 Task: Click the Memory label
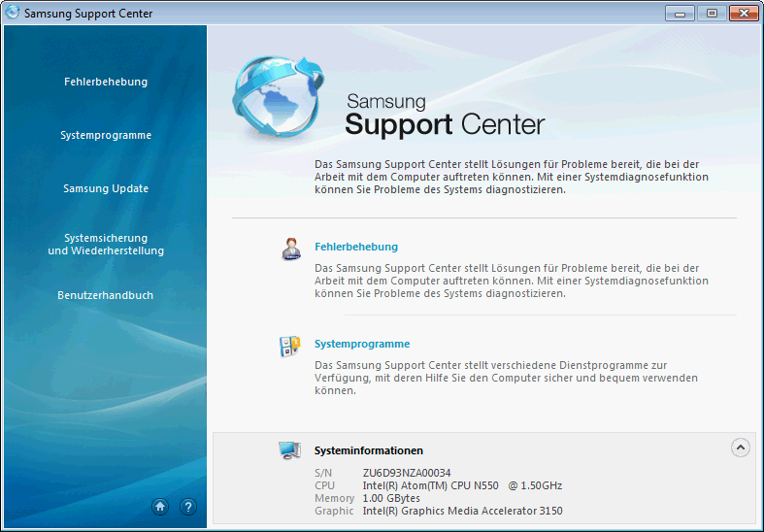coord(334,498)
